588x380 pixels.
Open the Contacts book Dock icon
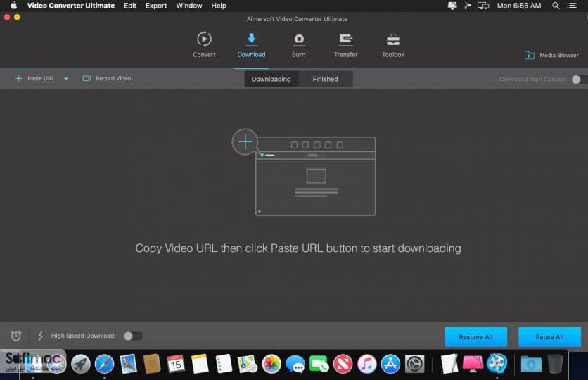(152, 364)
